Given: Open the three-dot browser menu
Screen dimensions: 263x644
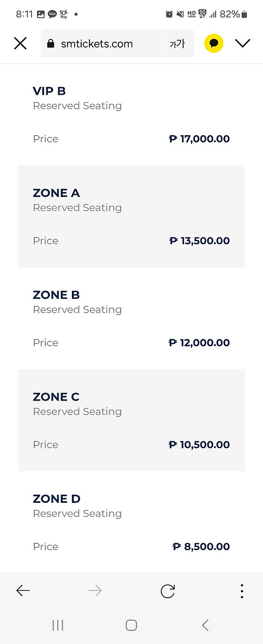Looking at the screenshot, I should [242, 591].
